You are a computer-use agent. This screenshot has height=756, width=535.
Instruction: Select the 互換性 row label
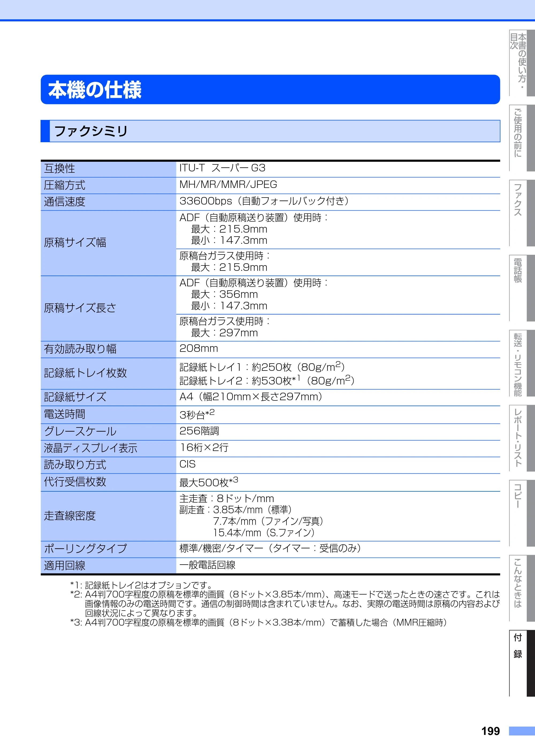(x=60, y=169)
